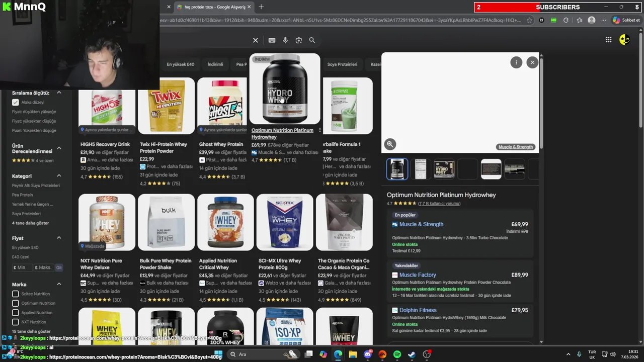Open Task View from the taskbar

(x=309, y=354)
